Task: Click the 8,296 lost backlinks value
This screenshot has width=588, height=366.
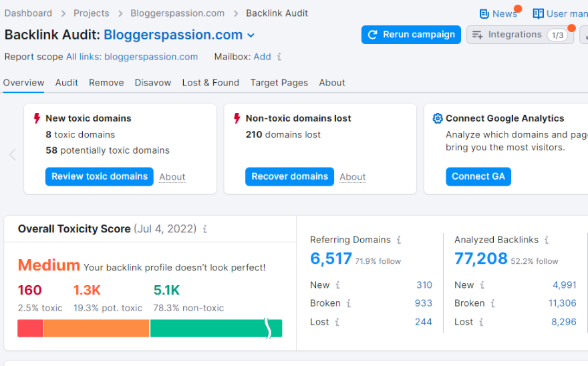Action: click(x=564, y=322)
